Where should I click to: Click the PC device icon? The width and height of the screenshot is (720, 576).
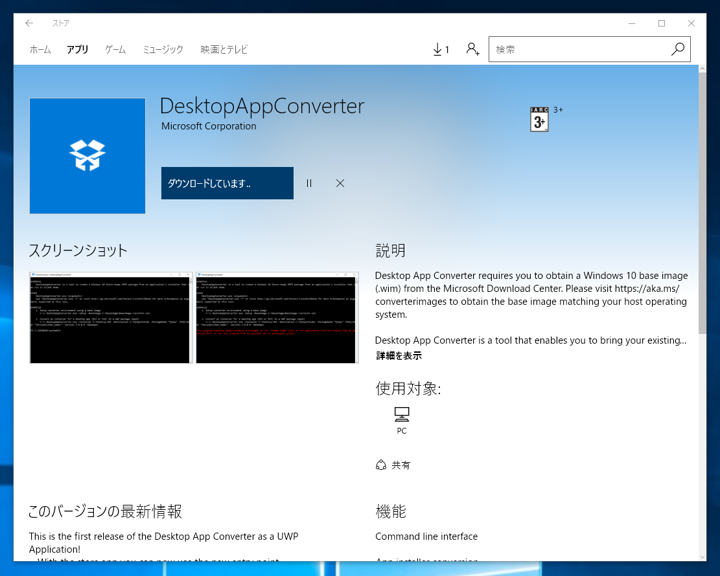click(402, 414)
